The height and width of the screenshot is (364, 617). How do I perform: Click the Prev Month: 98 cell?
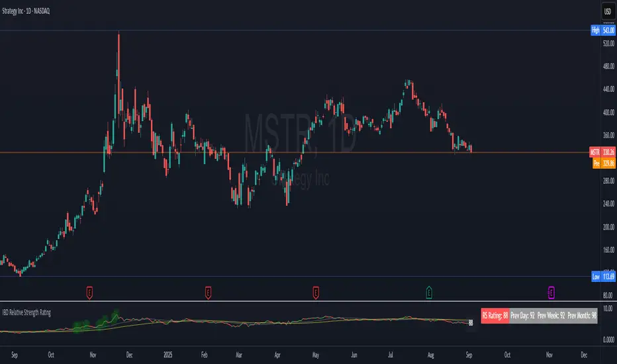point(582,316)
